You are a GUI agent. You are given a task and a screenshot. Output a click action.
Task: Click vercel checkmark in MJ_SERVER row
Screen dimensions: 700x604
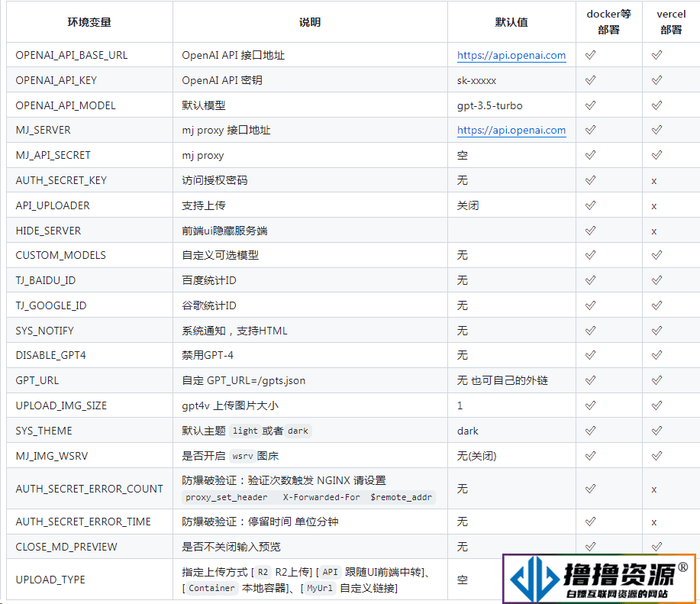[x=656, y=130]
